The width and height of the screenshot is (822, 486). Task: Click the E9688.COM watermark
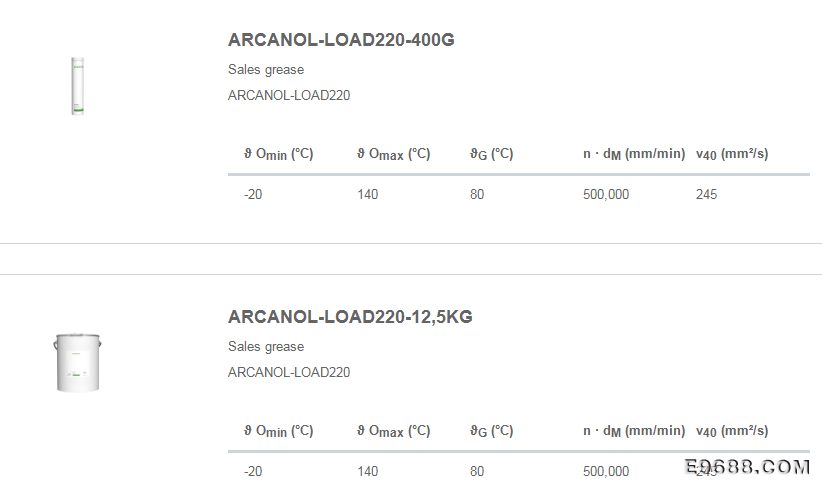point(747,467)
